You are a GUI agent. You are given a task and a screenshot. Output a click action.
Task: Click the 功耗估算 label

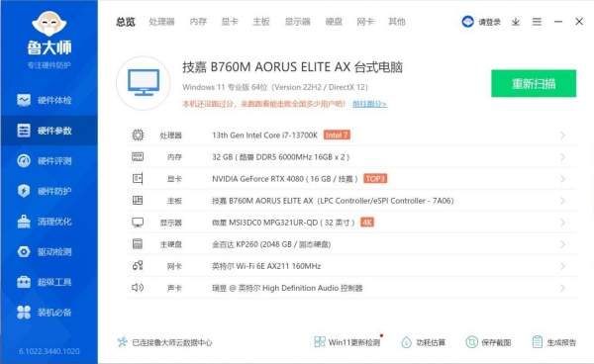click(x=431, y=342)
